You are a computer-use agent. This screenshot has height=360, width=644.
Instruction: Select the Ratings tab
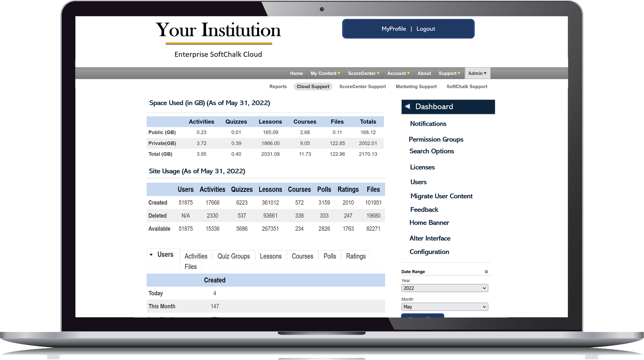[x=356, y=256]
